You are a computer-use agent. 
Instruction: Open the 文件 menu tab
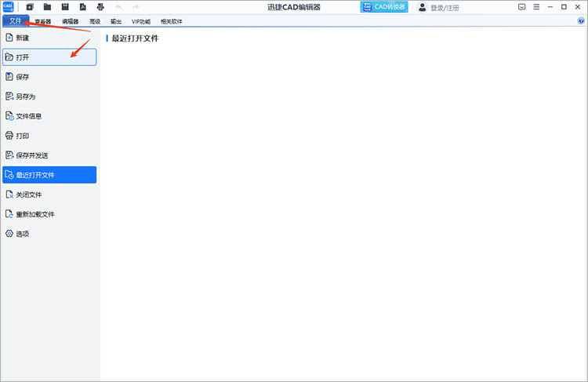16,20
